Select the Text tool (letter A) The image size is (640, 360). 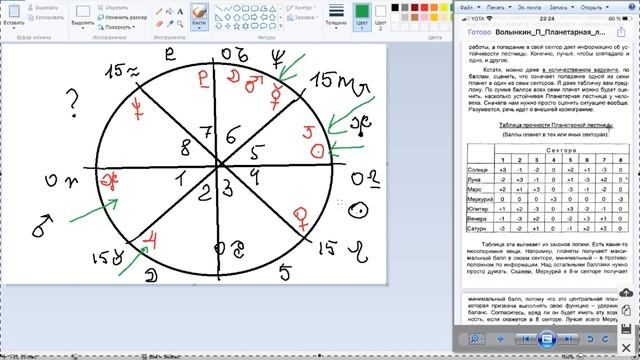[x=180, y=12]
